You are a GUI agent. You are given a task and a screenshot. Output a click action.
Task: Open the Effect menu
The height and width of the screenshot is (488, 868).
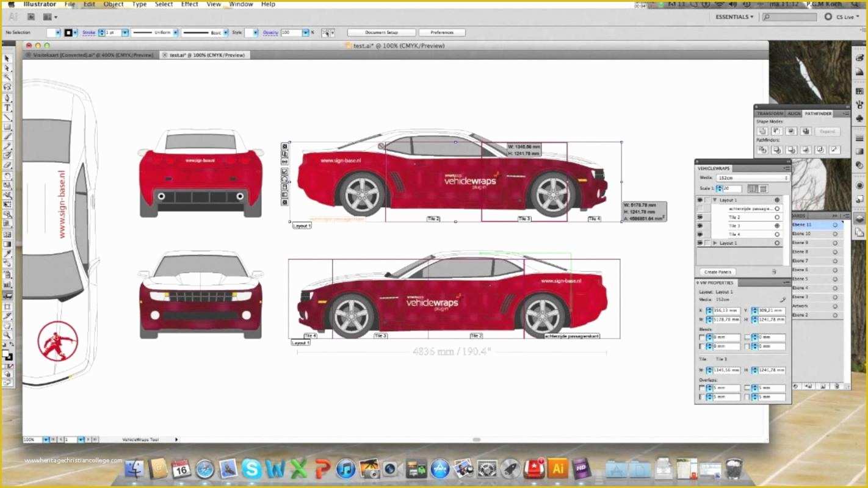point(190,4)
